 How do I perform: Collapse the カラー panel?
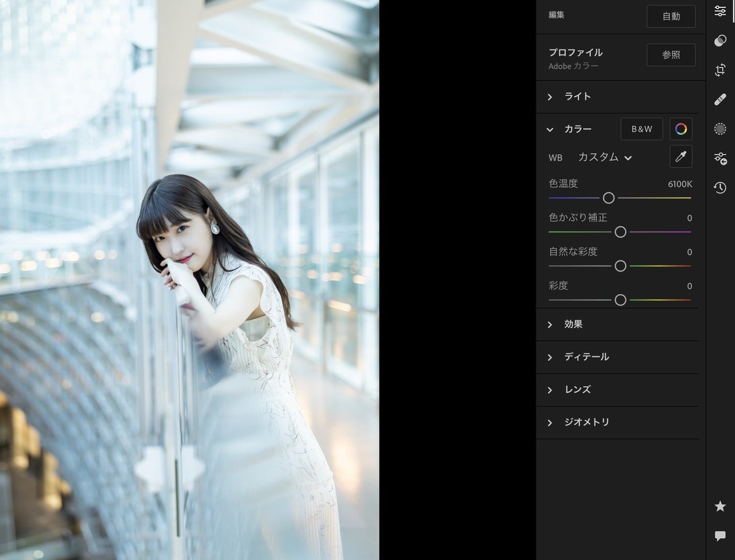(x=577, y=129)
